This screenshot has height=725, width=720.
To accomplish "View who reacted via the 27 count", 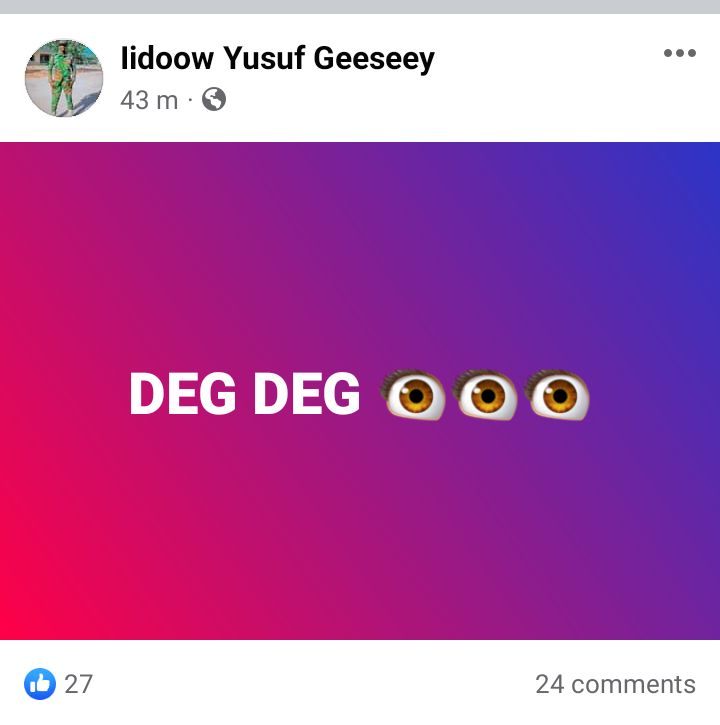I will [x=78, y=684].
